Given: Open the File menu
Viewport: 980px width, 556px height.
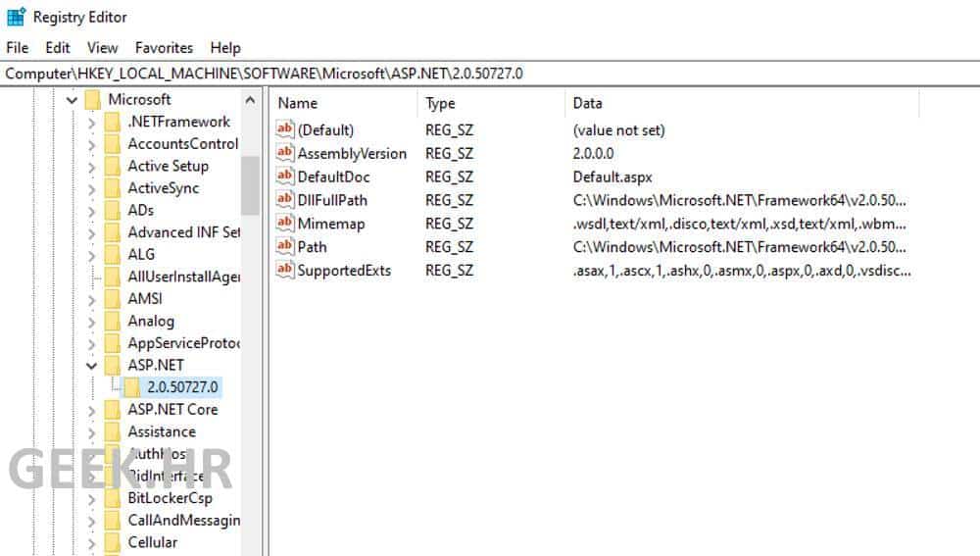Looking at the screenshot, I should [18, 47].
